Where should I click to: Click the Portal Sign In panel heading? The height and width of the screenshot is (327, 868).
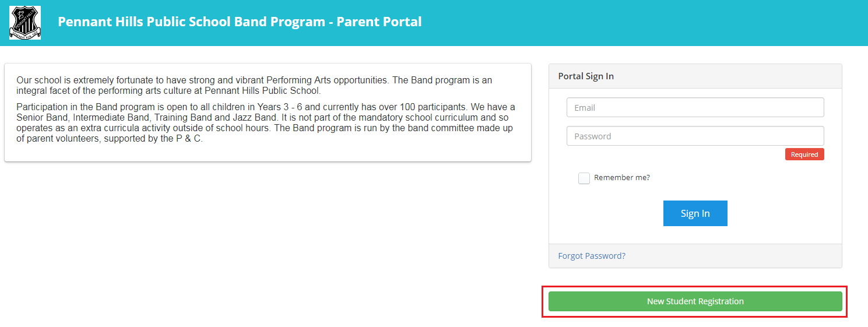(x=586, y=76)
